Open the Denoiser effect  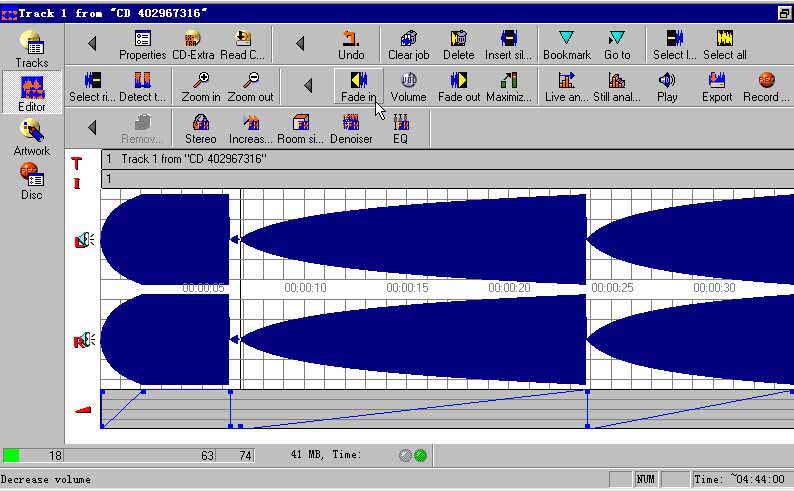click(x=351, y=122)
